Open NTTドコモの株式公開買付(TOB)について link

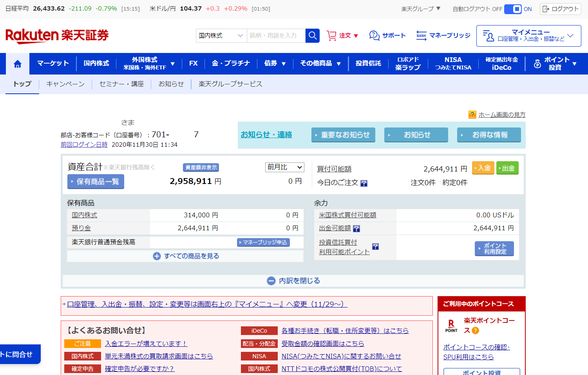pyautogui.click(x=342, y=369)
